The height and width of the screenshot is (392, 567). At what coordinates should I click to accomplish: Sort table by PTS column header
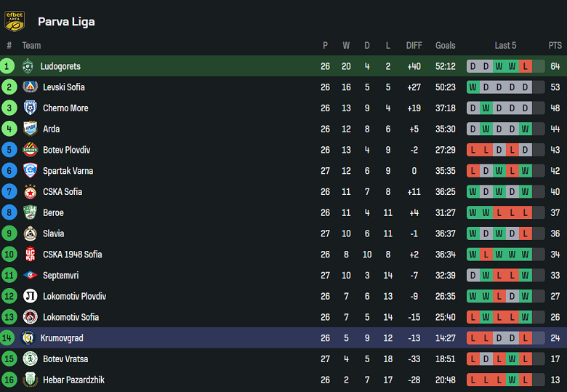(x=555, y=45)
